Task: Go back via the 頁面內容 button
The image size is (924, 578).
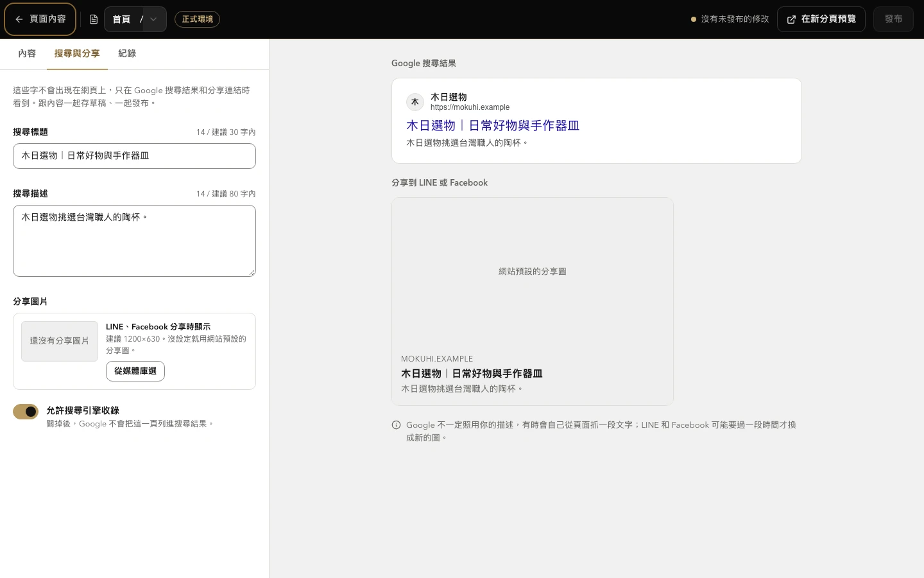Action: click(x=40, y=19)
